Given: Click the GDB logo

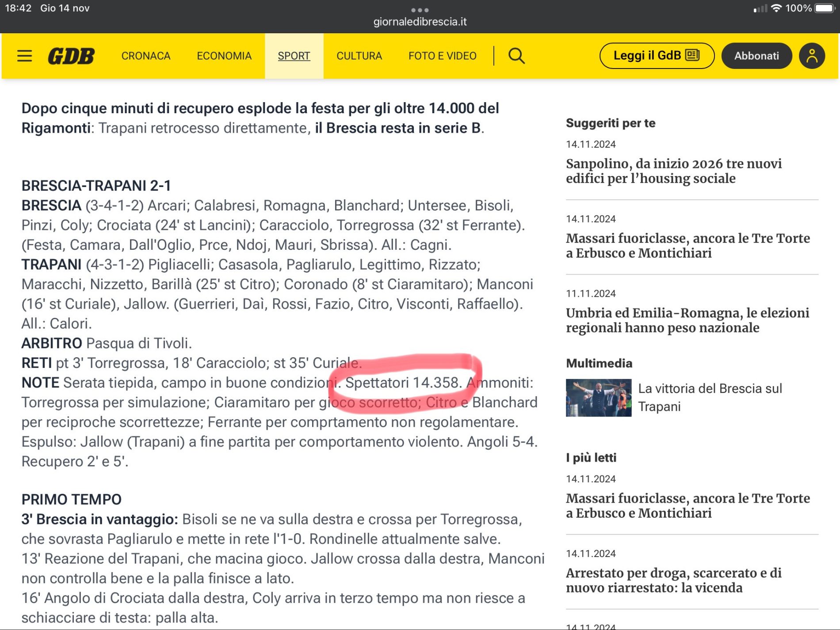Looking at the screenshot, I should (x=71, y=56).
